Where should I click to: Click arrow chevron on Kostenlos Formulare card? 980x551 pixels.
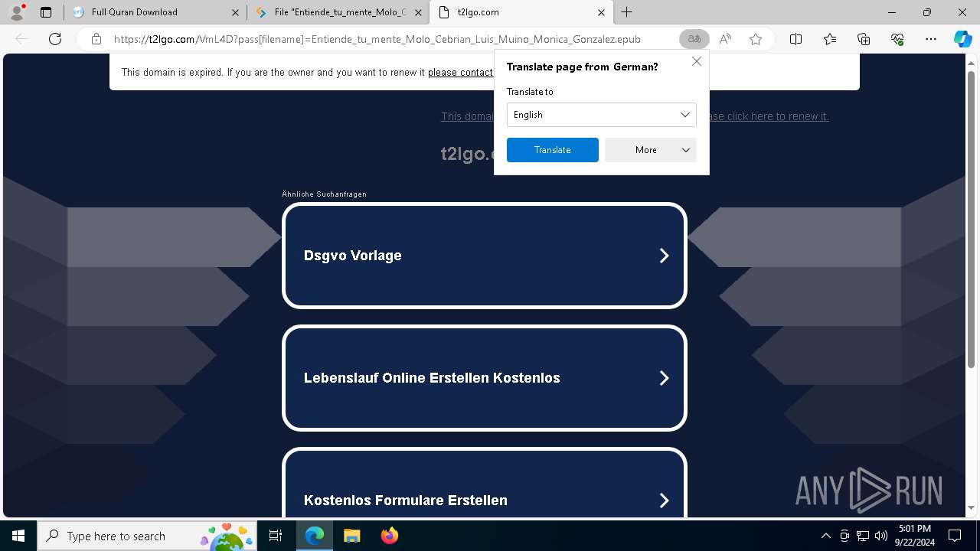click(x=664, y=500)
